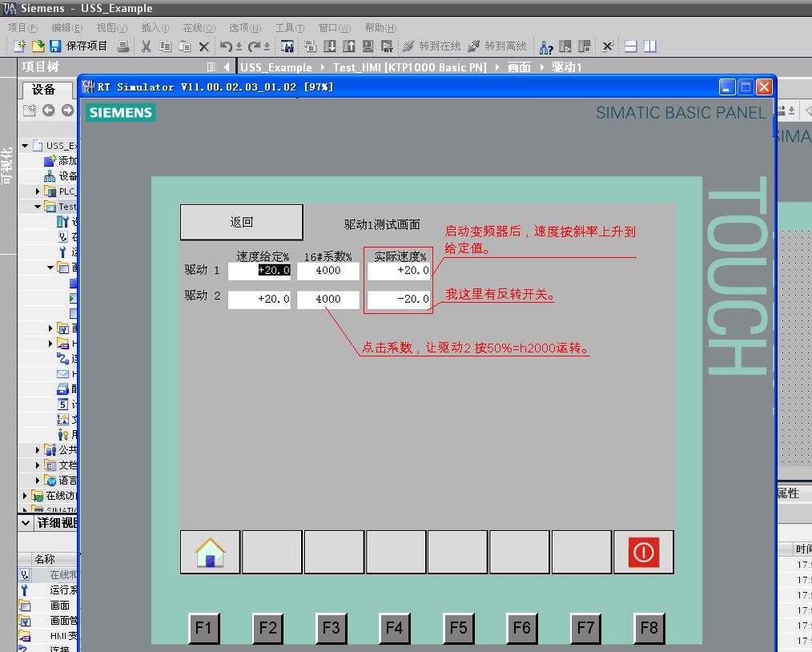812x652 pixels.
Task: Click the open project toolbar icon
Action: pyautogui.click(x=38, y=46)
